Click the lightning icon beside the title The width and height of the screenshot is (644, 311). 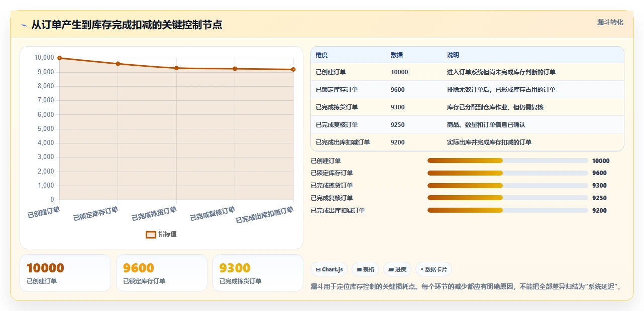click(x=24, y=25)
